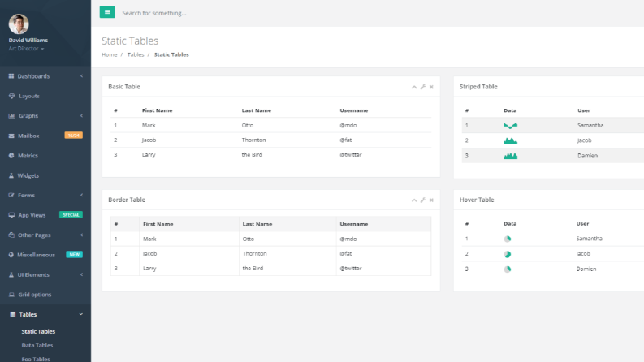Click First Name header in Border Table

(x=158, y=224)
